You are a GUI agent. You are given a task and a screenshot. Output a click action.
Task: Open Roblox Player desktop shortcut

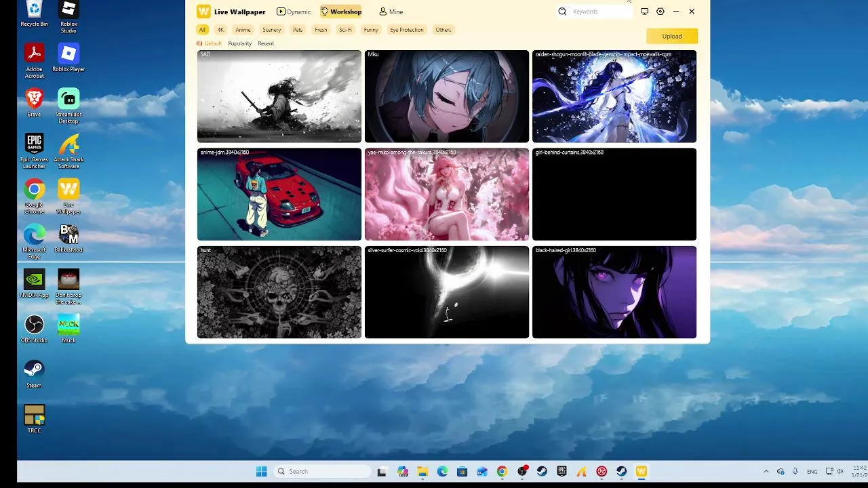tap(68, 58)
